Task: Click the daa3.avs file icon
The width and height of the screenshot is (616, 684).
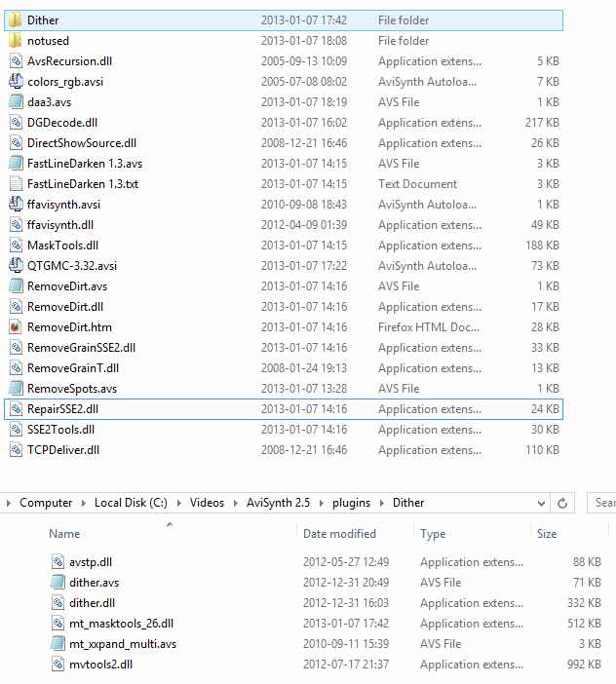Action: coord(16,102)
